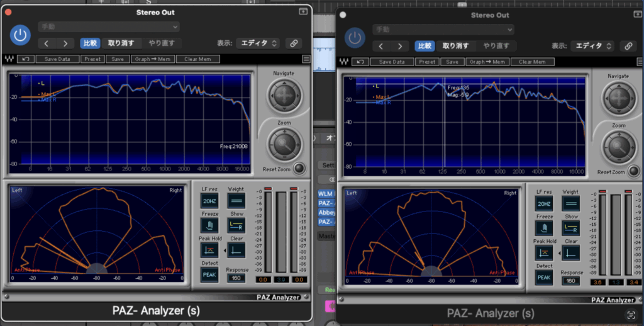
Task: Toggle Freeze hand button in right window
Action: click(x=544, y=228)
